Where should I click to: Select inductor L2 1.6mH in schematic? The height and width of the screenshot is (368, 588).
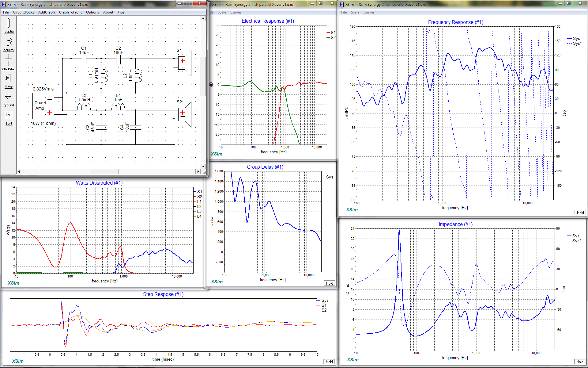pyautogui.click(x=138, y=76)
